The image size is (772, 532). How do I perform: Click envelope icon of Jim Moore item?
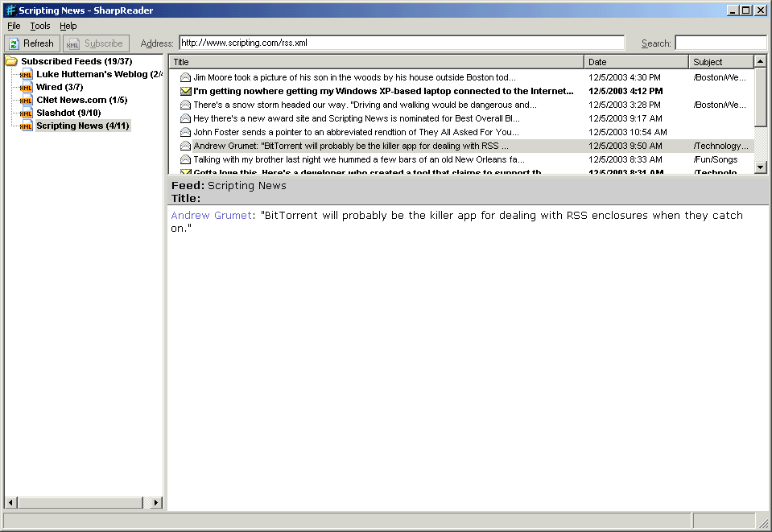pyautogui.click(x=186, y=77)
